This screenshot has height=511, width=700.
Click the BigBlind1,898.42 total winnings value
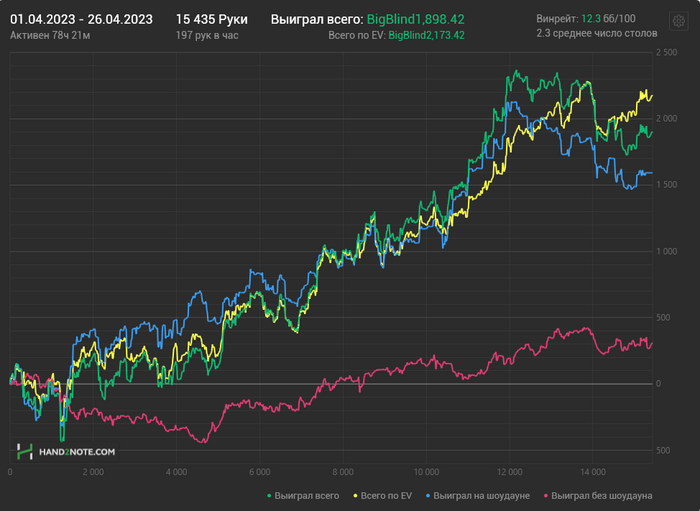(416, 20)
